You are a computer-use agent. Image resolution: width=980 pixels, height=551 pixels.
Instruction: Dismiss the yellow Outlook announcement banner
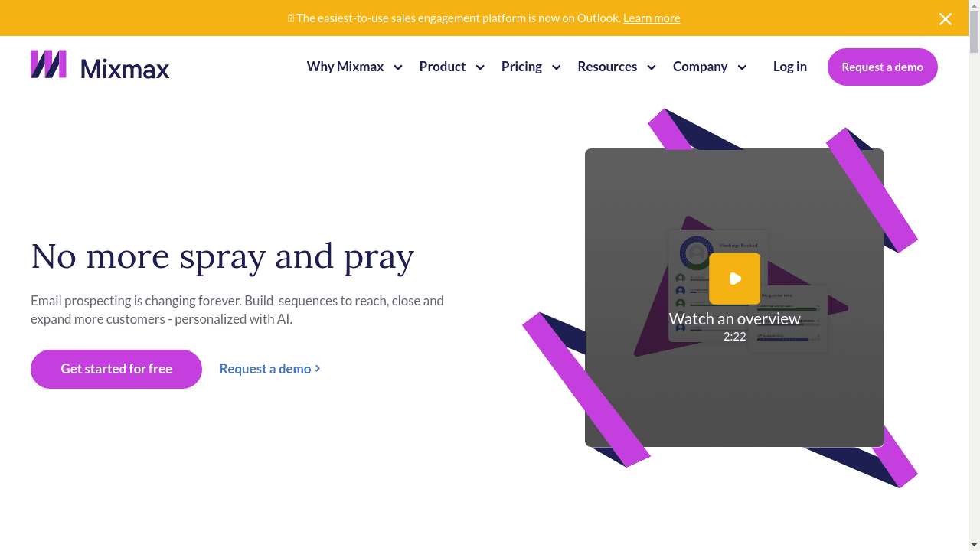[946, 19]
